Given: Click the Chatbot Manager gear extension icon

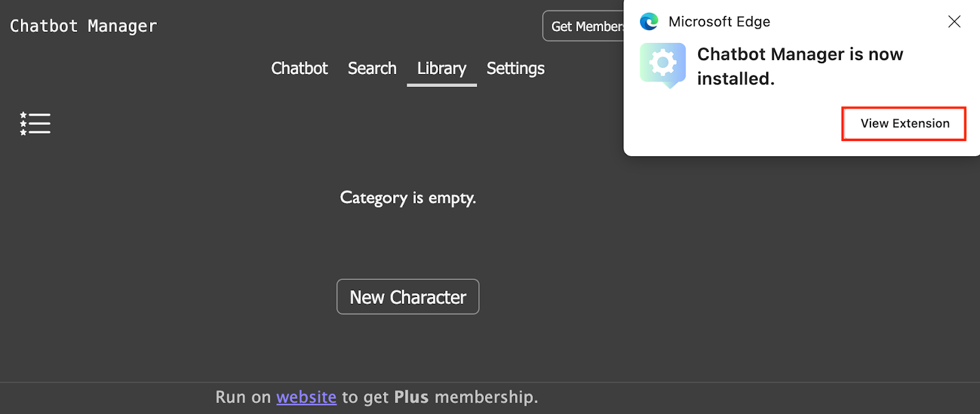Looking at the screenshot, I should tap(663, 65).
